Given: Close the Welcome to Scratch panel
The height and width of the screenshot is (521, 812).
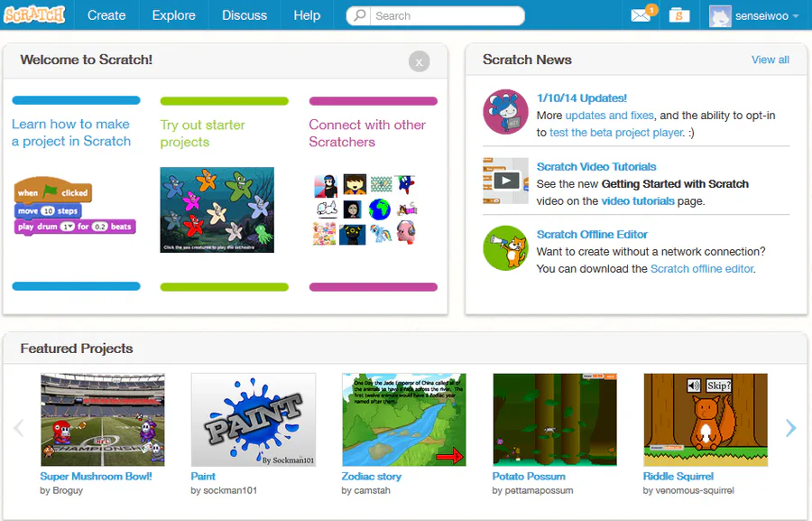Looking at the screenshot, I should 419,61.
